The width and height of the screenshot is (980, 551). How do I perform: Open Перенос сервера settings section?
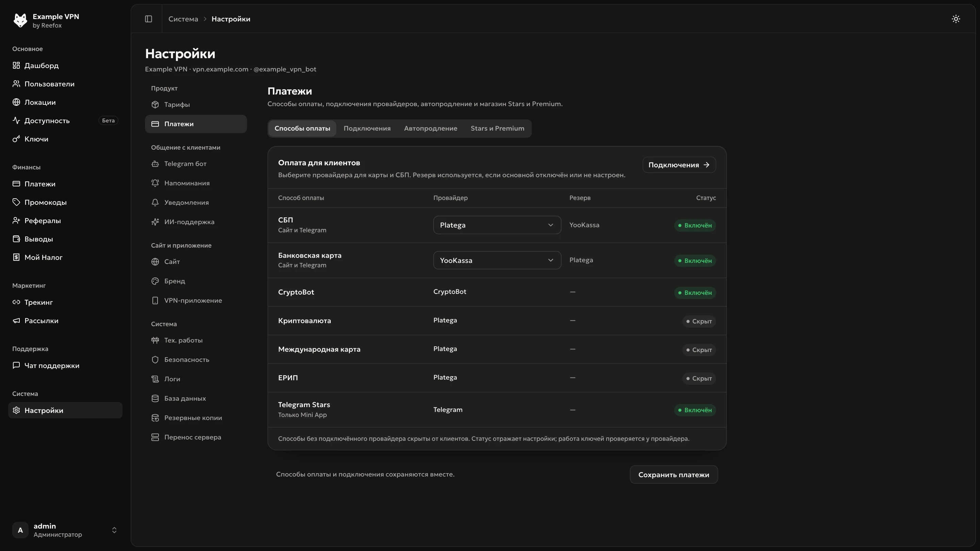pyautogui.click(x=196, y=437)
